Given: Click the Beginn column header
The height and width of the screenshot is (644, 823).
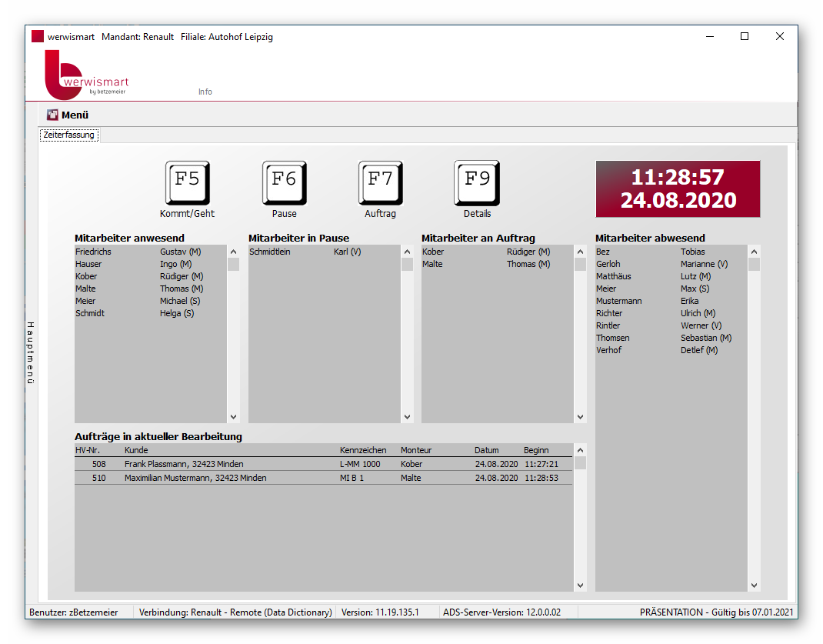Looking at the screenshot, I should click(x=536, y=450).
